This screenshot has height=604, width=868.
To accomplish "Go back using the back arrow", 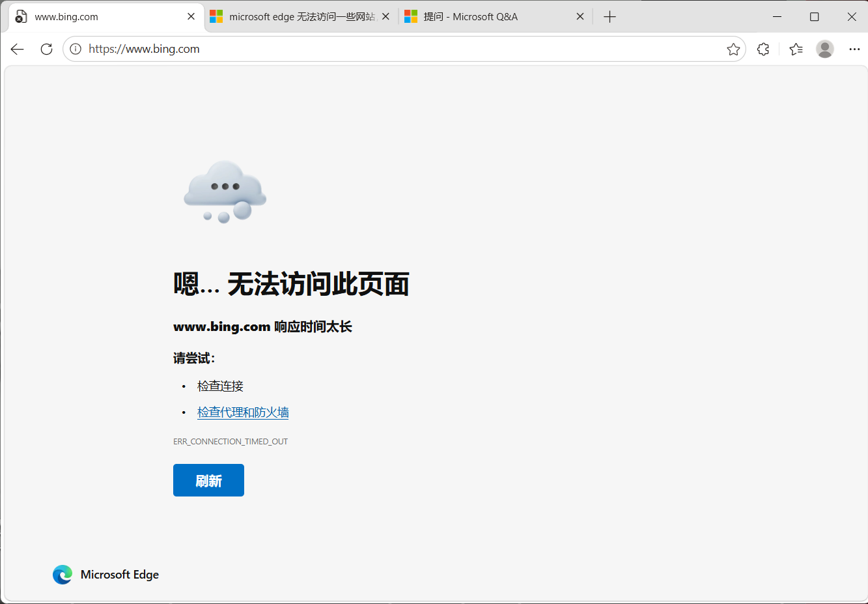I will (x=18, y=49).
